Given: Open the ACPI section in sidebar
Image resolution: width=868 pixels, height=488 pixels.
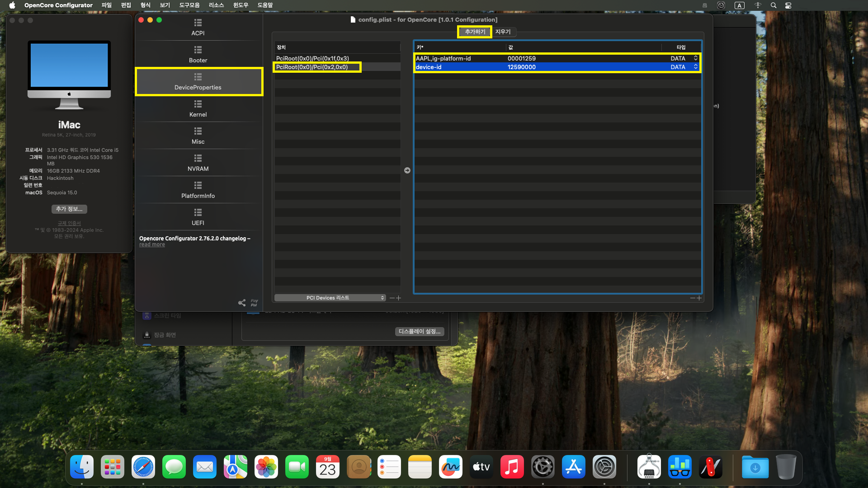Looking at the screenshot, I should click(198, 27).
